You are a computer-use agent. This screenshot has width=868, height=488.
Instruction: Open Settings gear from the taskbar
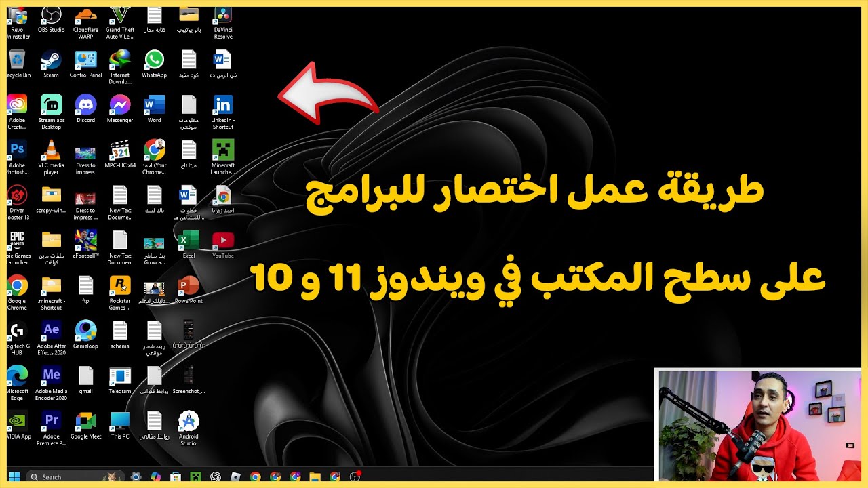point(136,476)
